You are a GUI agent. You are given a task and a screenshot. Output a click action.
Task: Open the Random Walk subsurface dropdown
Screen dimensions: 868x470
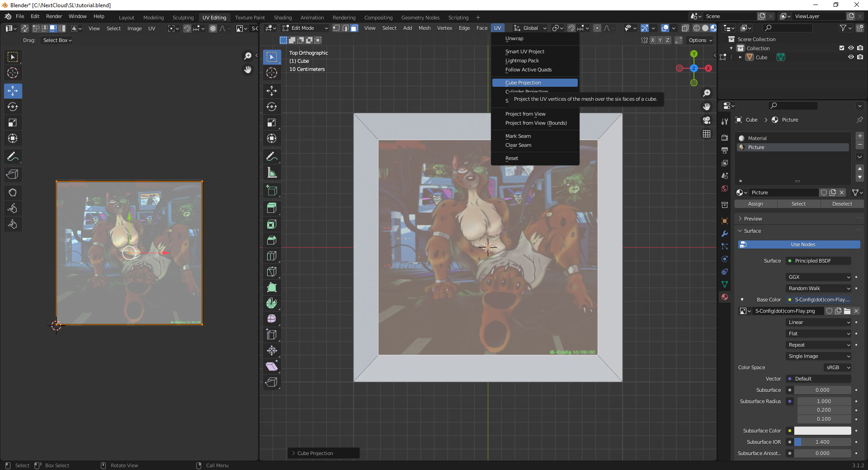click(819, 288)
